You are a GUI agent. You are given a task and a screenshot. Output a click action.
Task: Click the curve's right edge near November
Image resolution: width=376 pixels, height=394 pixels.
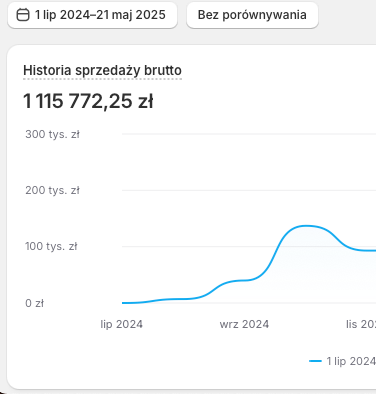(373, 251)
